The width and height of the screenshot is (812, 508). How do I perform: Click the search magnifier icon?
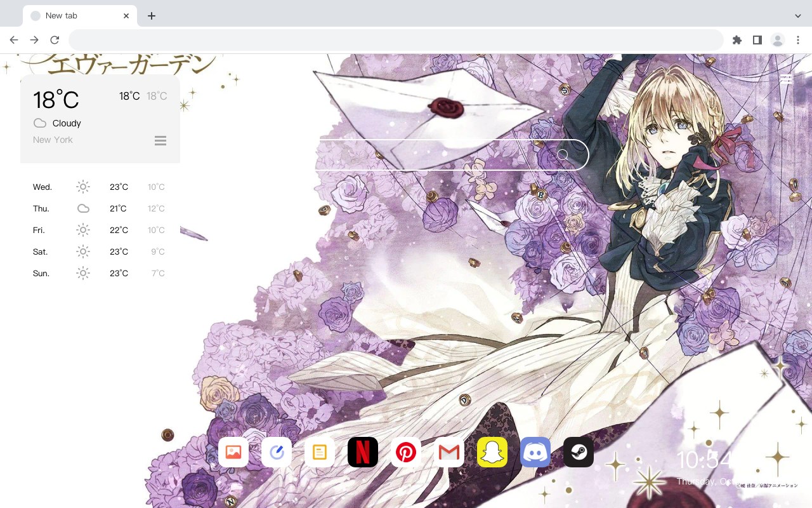click(563, 154)
